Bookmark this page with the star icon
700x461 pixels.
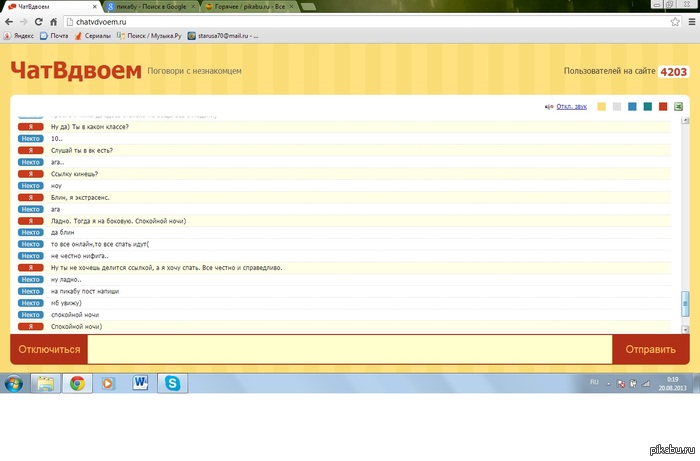675,22
